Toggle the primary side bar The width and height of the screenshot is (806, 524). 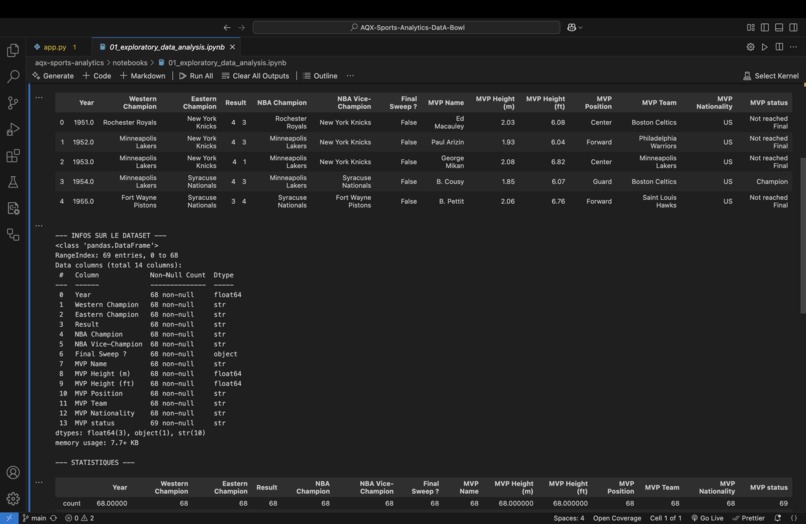tap(765, 27)
